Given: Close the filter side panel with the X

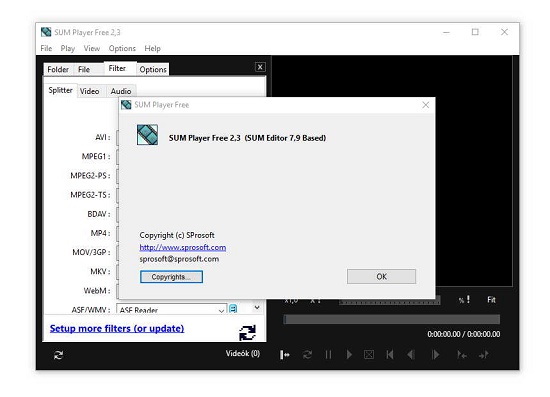Looking at the screenshot, I should pos(260,67).
